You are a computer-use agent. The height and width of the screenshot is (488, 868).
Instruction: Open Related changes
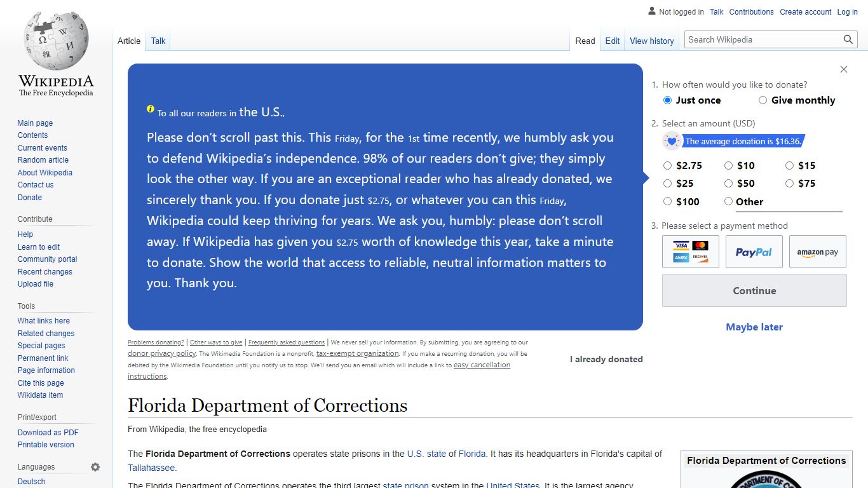click(46, 334)
